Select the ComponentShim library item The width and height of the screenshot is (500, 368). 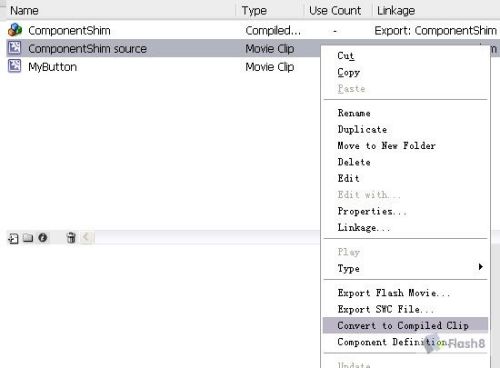(x=69, y=31)
